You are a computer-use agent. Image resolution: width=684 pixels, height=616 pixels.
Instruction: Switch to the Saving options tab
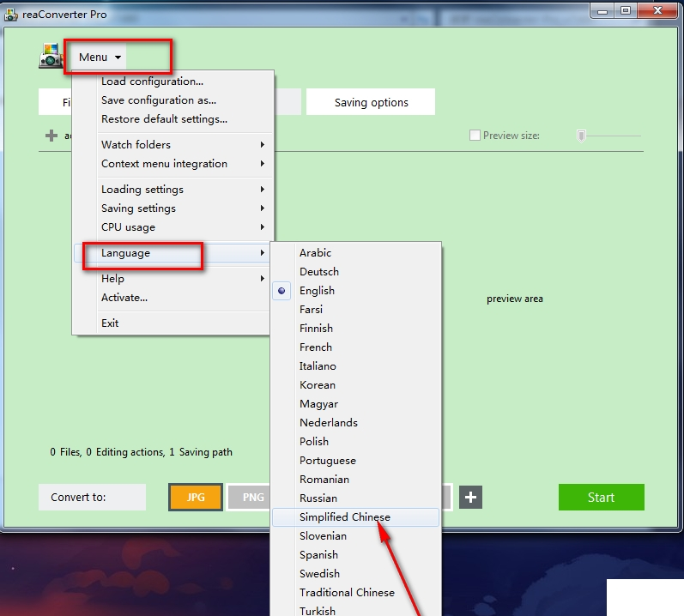371,102
